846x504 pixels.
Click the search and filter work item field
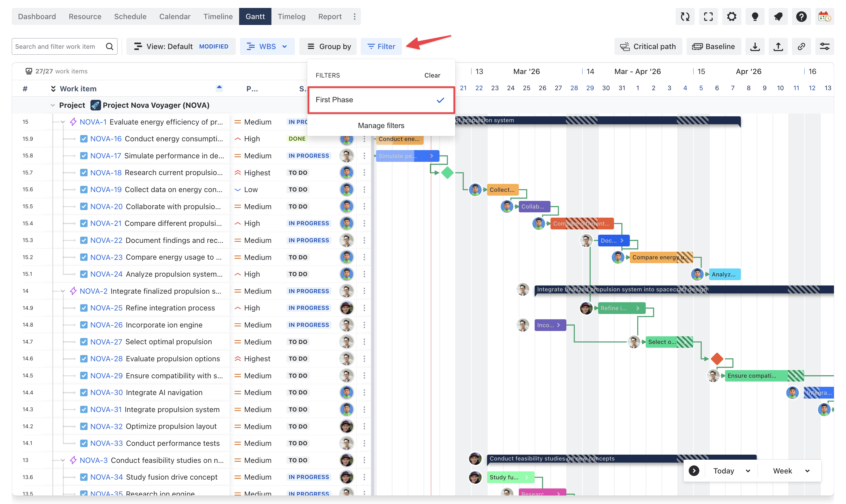(x=58, y=46)
